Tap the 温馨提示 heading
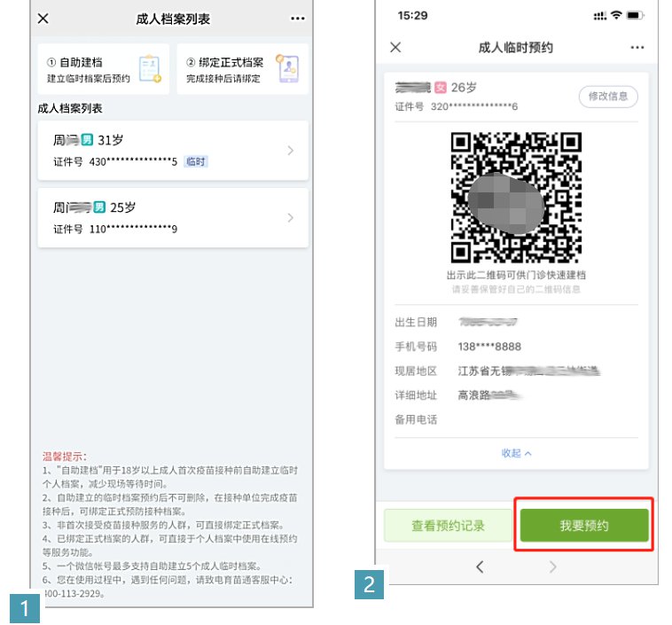The height and width of the screenshot is (625, 672). coord(65,457)
